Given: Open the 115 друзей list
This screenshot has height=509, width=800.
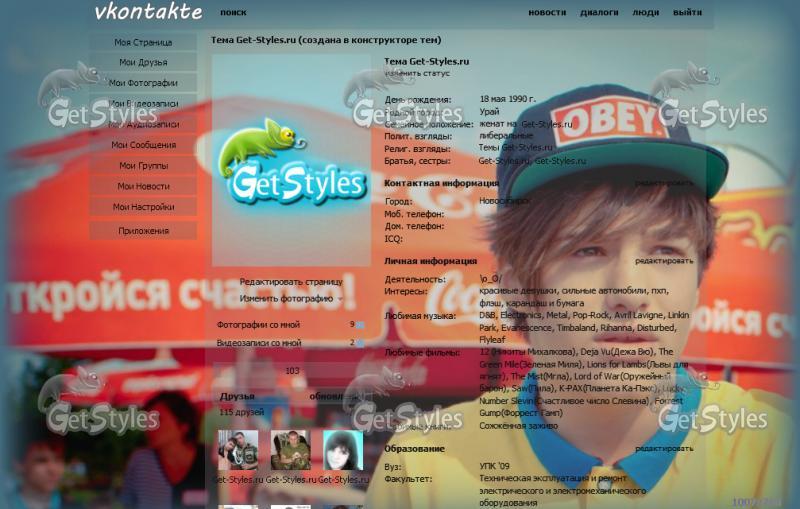Looking at the screenshot, I should [x=241, y=412].
